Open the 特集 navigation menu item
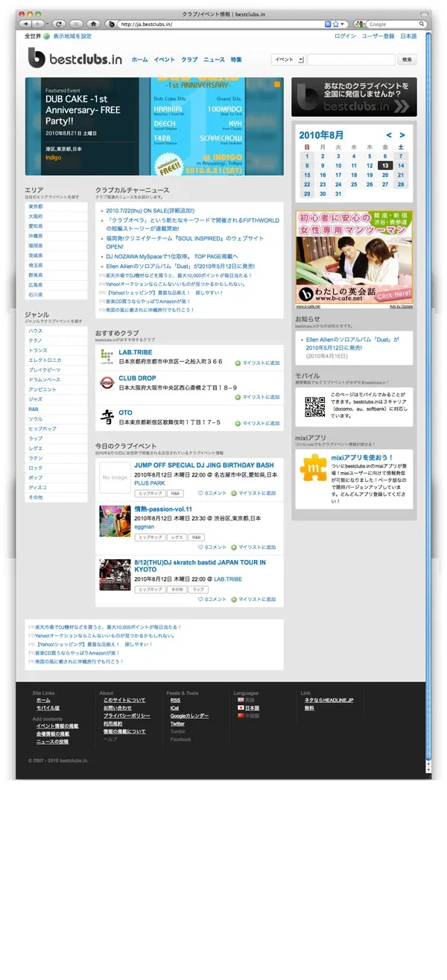This screenshot has height=980, width=447. click(x=236, y=60)
